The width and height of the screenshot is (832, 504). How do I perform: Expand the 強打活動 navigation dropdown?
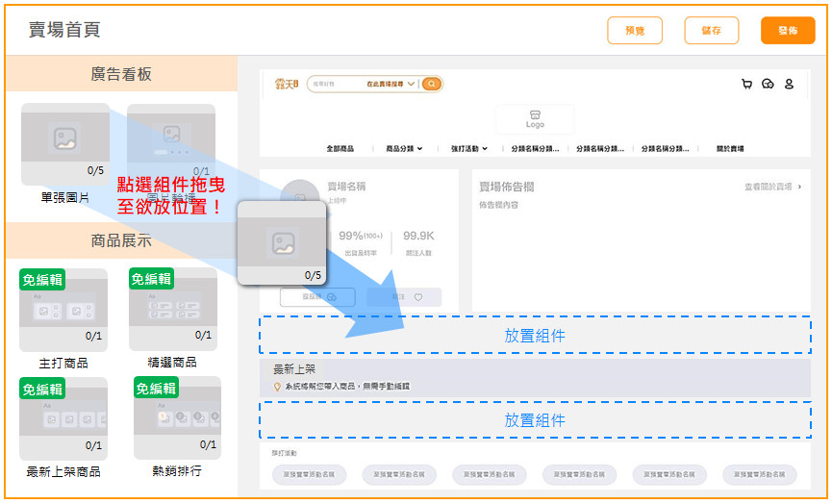click(x=469, y=149)
